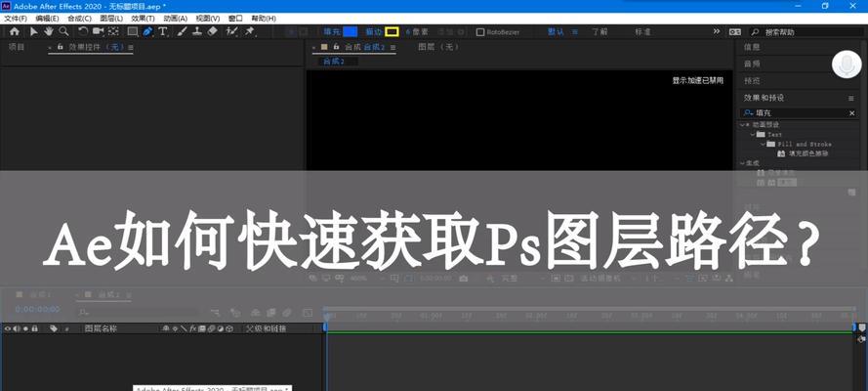Click the adjustment layer column icon
868x391 pixels.
click(x=221, y=328)
